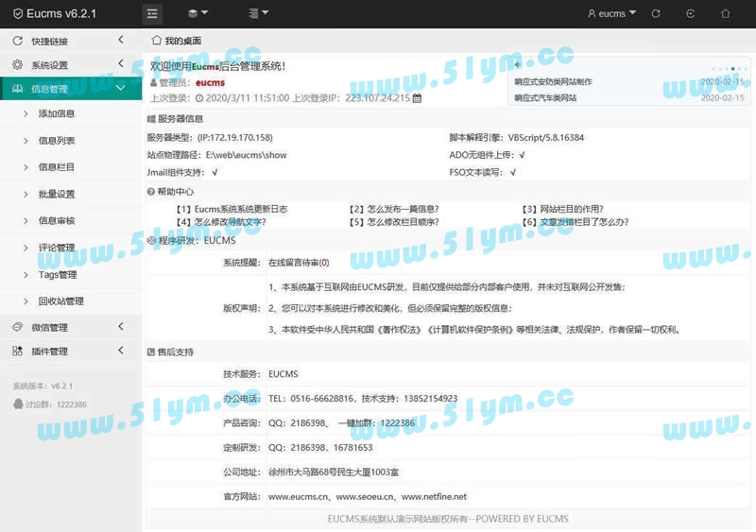Click the 插件管理 grid icon

click(x=18, y=351)
